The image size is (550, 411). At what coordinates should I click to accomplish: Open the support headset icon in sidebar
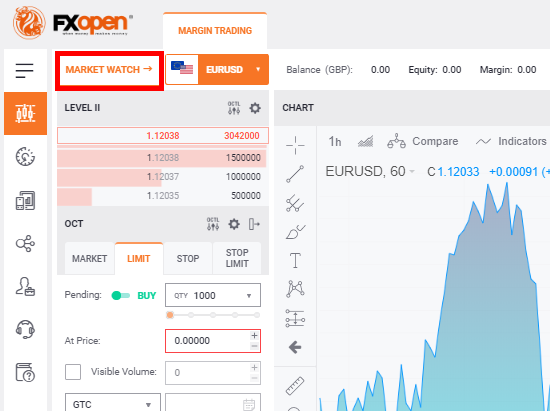[x=25, y=329]
